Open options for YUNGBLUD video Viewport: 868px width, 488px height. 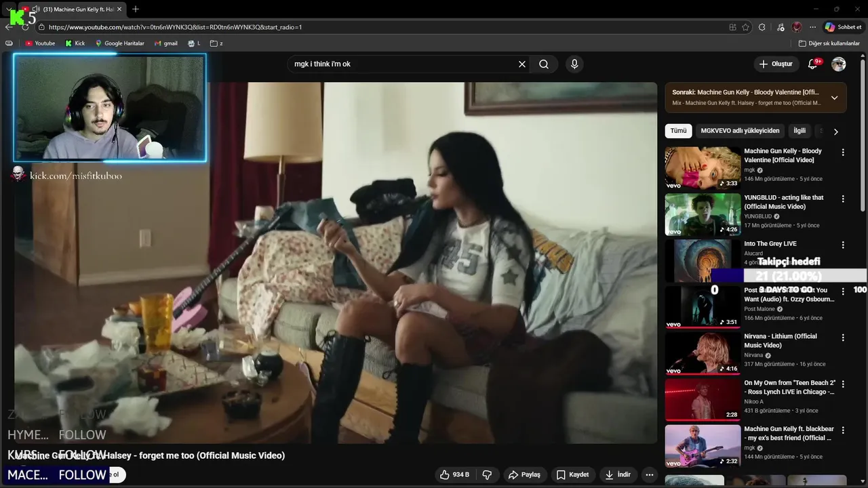pyautogui.click(x=843, y=199)
